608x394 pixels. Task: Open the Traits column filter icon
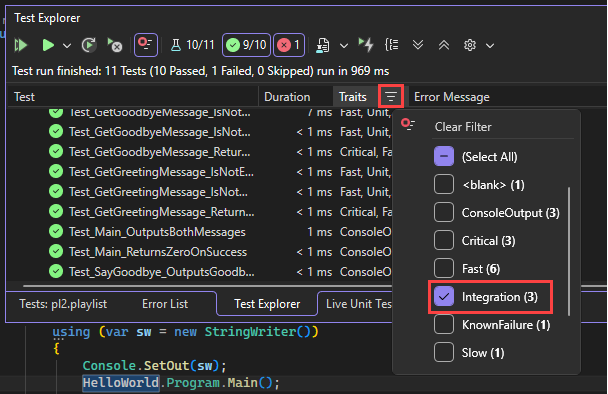(x=391, y=96)
